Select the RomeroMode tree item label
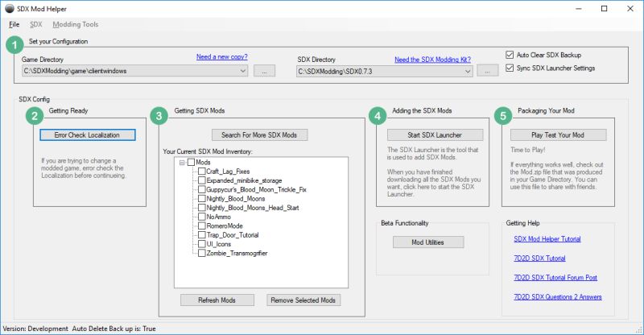Screen dimensions: 644x335 [225, 225]
